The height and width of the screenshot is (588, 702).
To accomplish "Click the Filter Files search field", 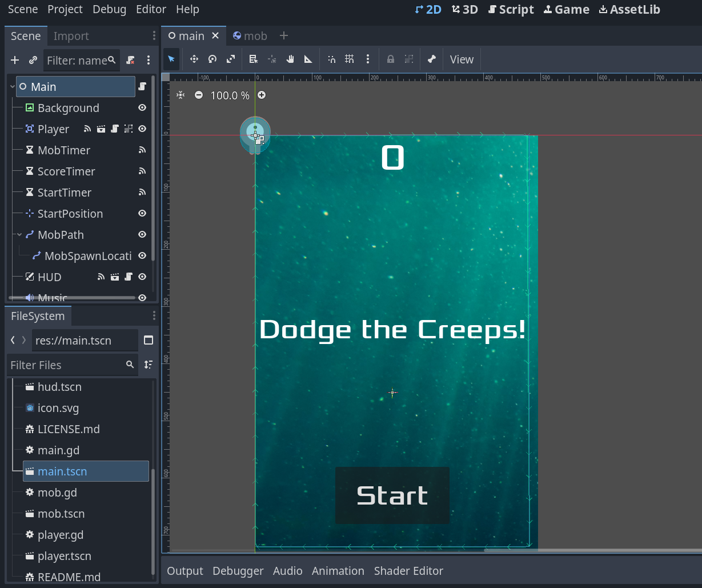I will [66, 365].
